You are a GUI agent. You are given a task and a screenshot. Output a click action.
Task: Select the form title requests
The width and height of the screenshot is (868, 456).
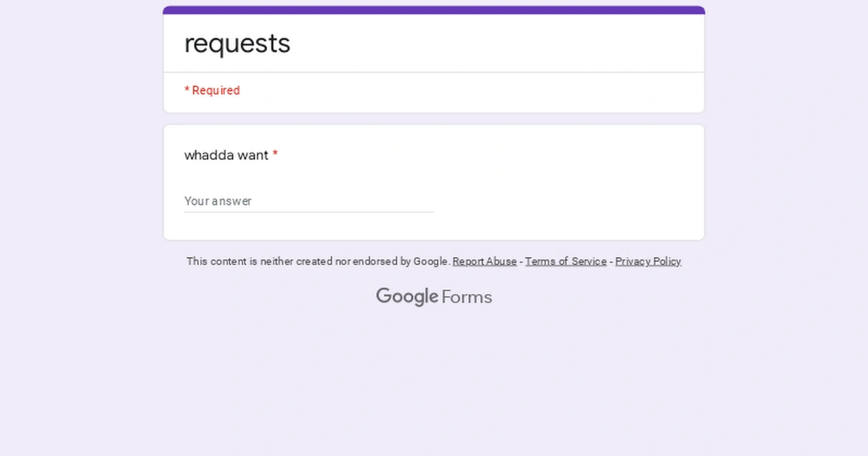point(237,43)
